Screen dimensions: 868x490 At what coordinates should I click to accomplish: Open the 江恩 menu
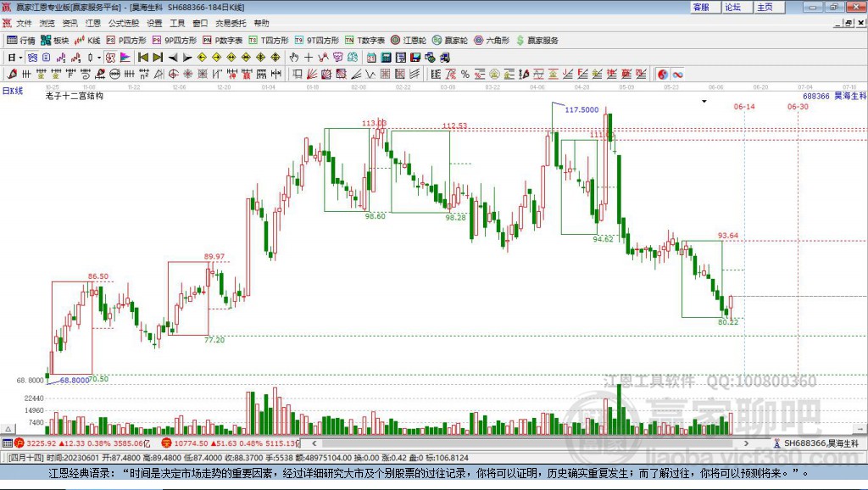[93, 23]
